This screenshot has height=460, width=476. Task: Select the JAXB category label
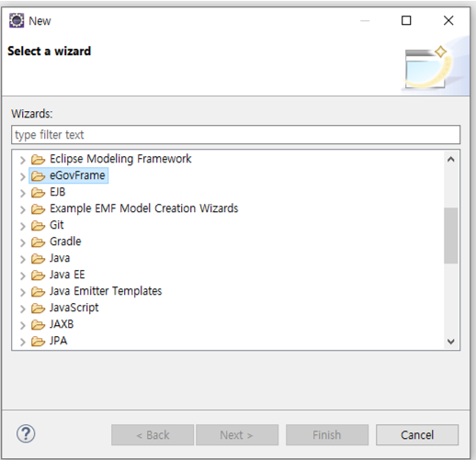(62, 324)
